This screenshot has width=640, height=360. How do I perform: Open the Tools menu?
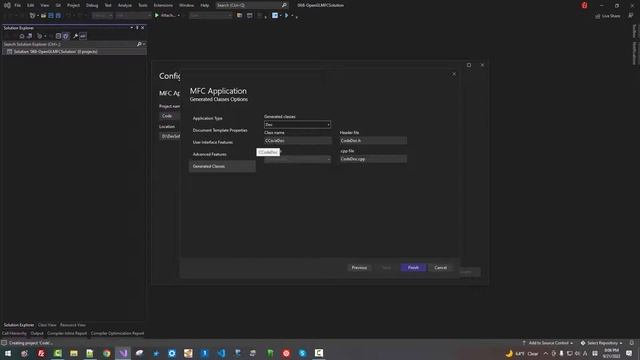click(x=143, y=5)
